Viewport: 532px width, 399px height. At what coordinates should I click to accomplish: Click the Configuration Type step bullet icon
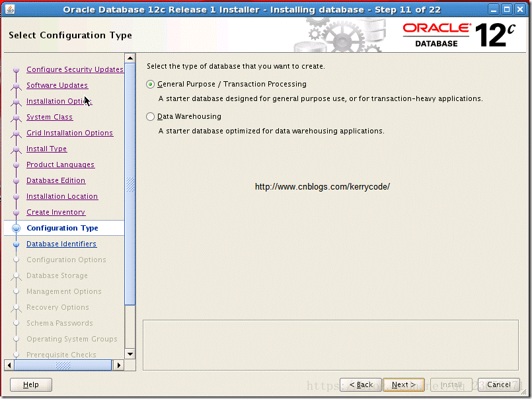[16, 228]
